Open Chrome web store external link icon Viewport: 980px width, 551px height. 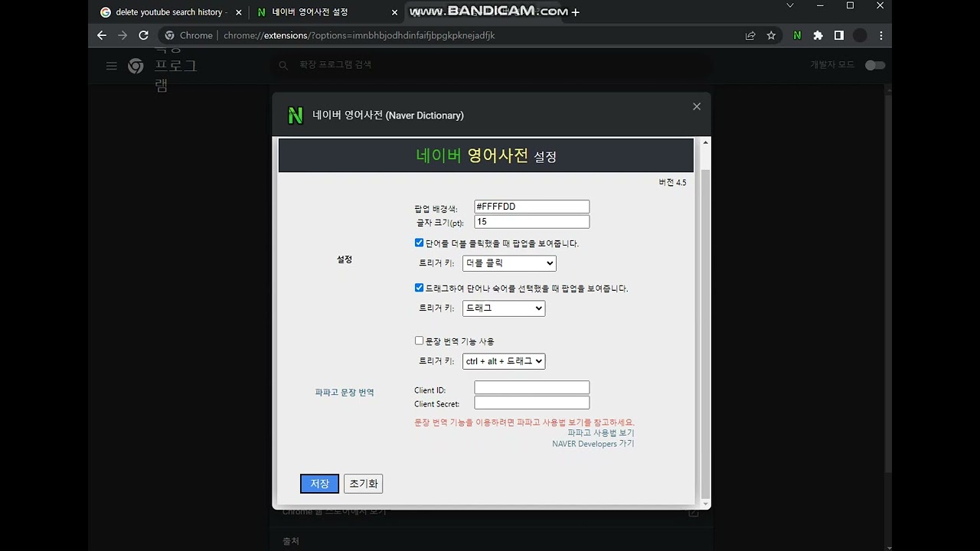pos(694,513)
